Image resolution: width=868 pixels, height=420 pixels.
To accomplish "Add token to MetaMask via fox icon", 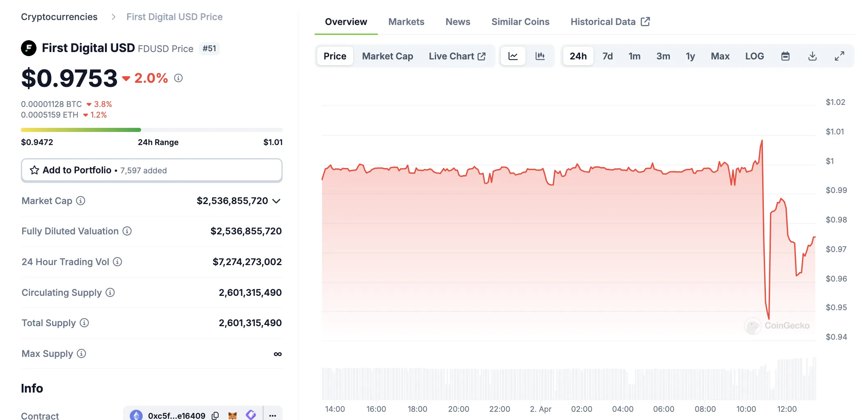I will pyautogui.click(x=233, y=415).
